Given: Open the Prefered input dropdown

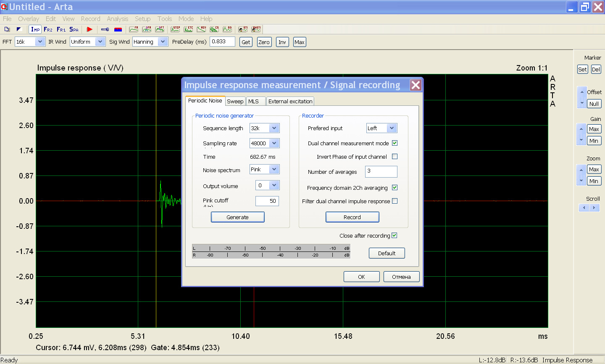Looking at the screenshot, I should tap(392, 128).
